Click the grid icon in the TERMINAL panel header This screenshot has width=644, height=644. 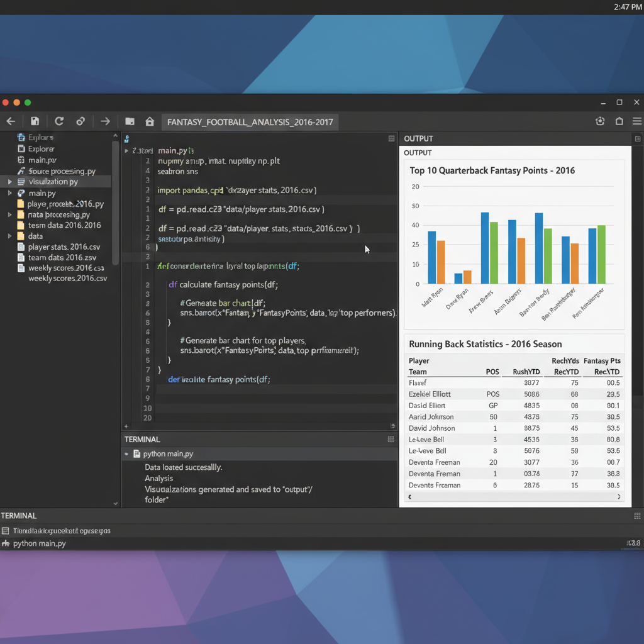pos(391,440)
